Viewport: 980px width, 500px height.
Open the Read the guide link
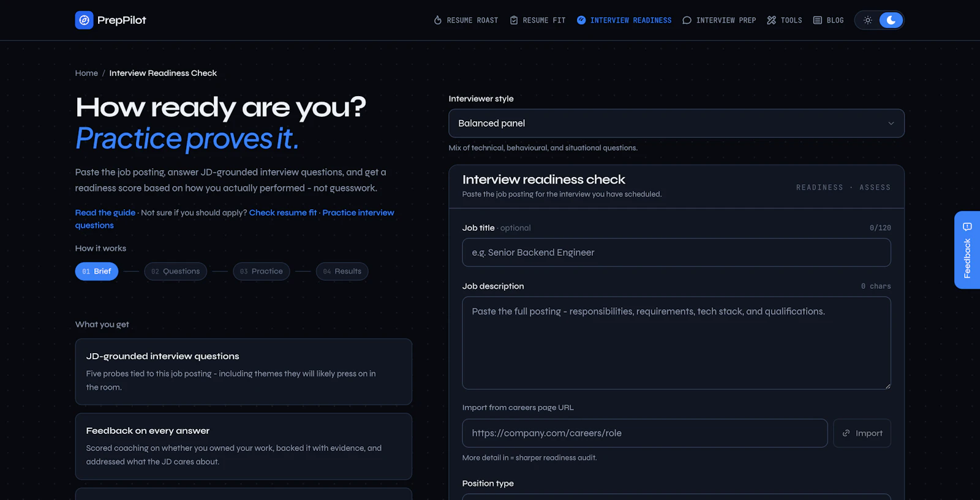pos(105,212)
